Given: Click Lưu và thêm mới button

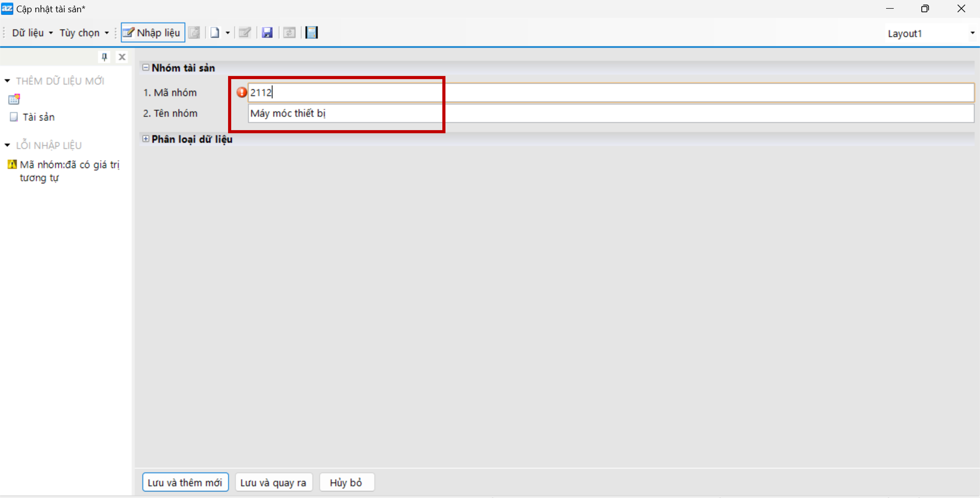Looking at the screenshot, I should click(185, 482).
